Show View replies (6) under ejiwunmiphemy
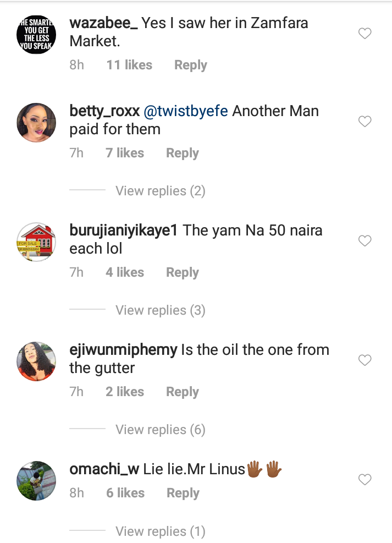This screenshot has height=543, width=392. click(160, 430)
